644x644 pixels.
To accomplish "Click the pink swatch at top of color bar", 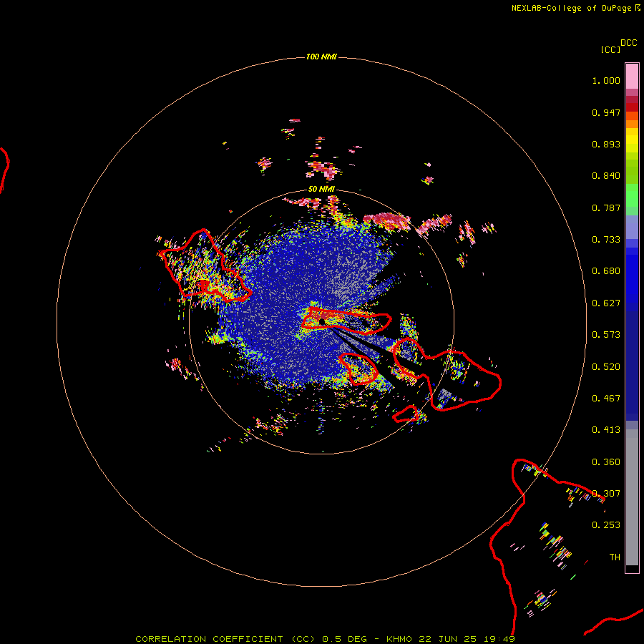I will tap(632, 76).
